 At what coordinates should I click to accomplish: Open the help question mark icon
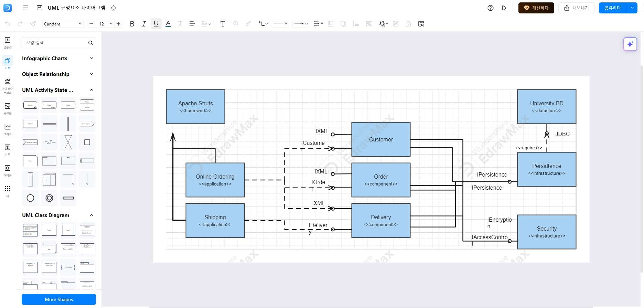[491, 8]
